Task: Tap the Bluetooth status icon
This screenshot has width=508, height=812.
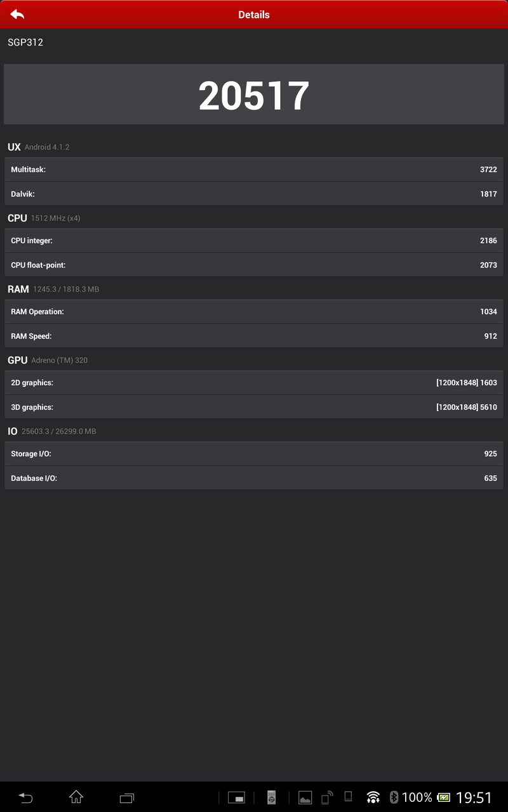Action: point(394,797)
